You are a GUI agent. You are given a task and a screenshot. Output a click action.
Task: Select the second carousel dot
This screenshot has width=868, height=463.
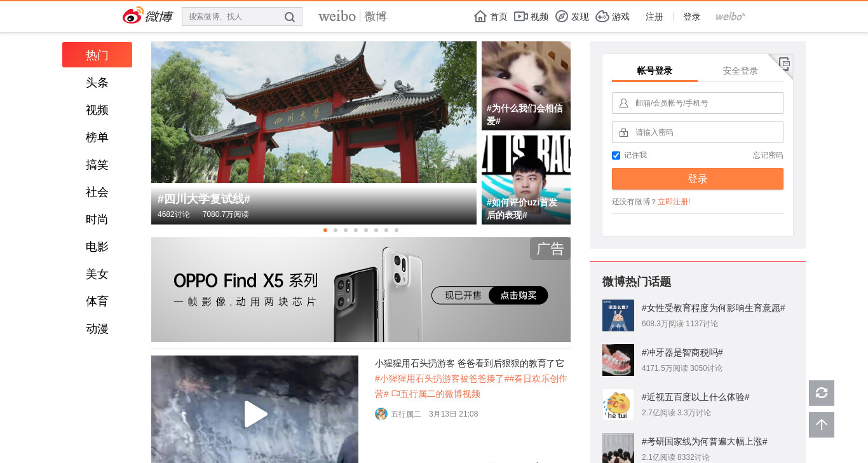[x=336, y=230]
